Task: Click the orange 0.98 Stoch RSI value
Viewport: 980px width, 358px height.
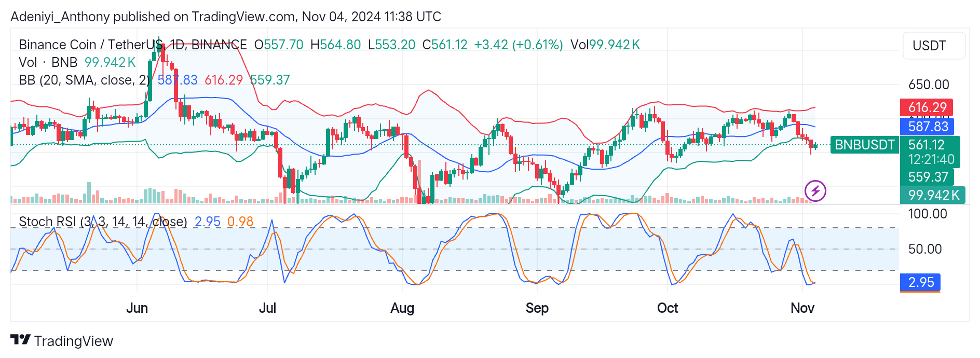Action: [x=240, y=222]
